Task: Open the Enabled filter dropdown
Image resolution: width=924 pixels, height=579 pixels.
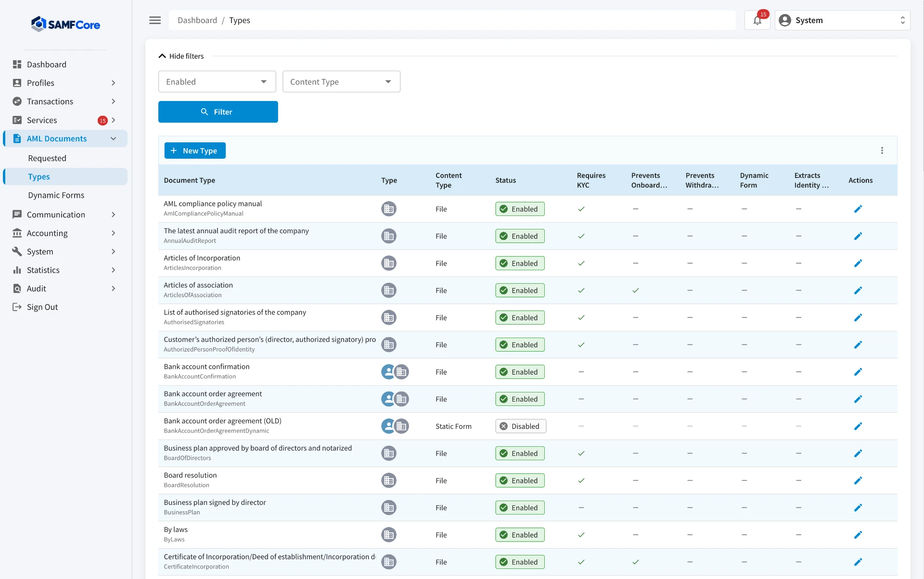Action: click(217, 82)
